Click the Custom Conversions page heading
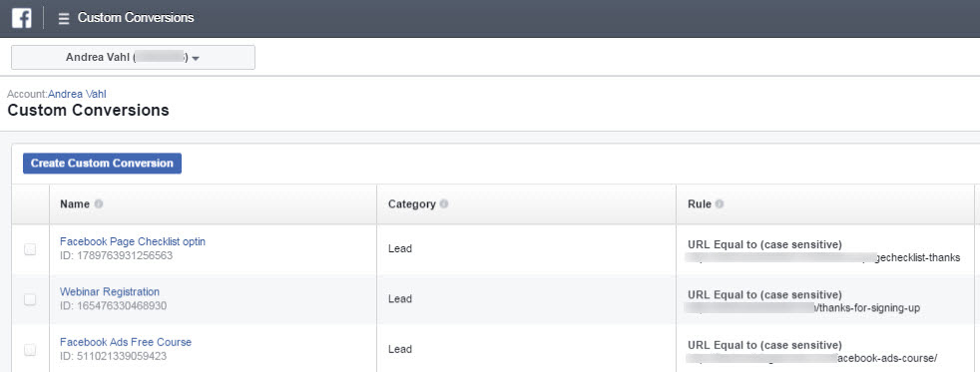980x372 pixels. pyautogui.click(x=88, y=111)
